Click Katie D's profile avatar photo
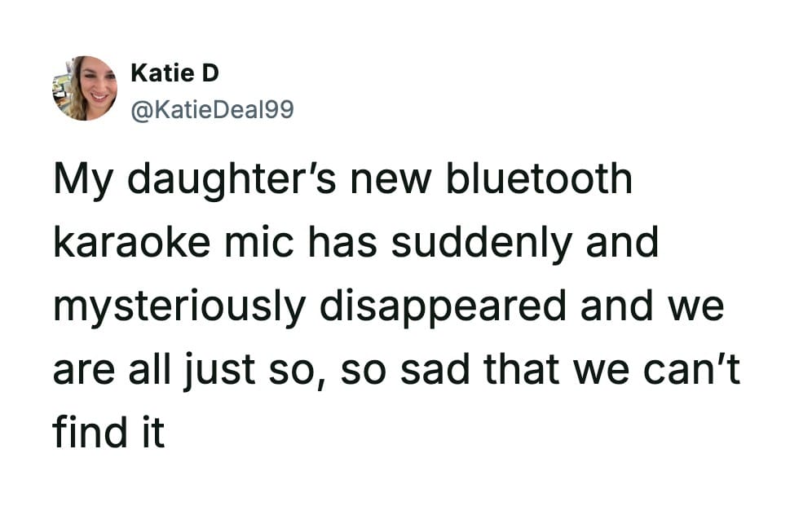 [85, 88]
